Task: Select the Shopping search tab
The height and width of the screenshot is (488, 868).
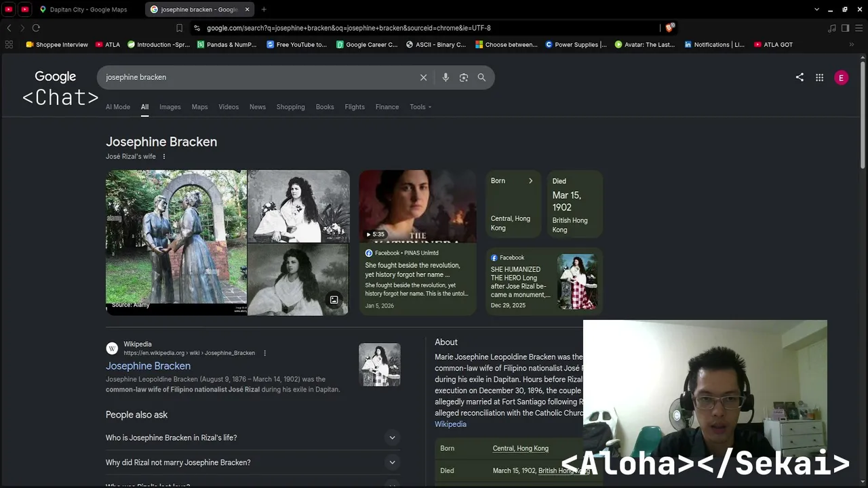Action: 290,107
